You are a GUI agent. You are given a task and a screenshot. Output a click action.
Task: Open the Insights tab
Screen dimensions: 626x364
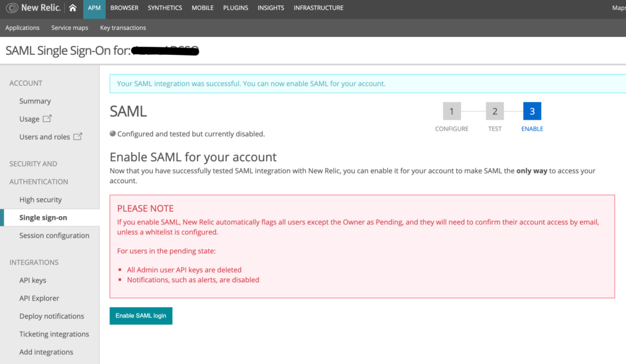pos(271,8)
